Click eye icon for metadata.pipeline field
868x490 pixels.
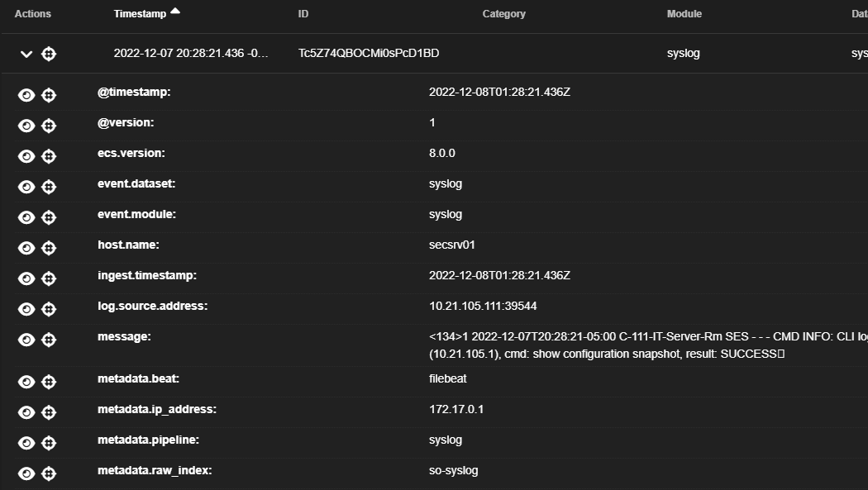[26, 442]
